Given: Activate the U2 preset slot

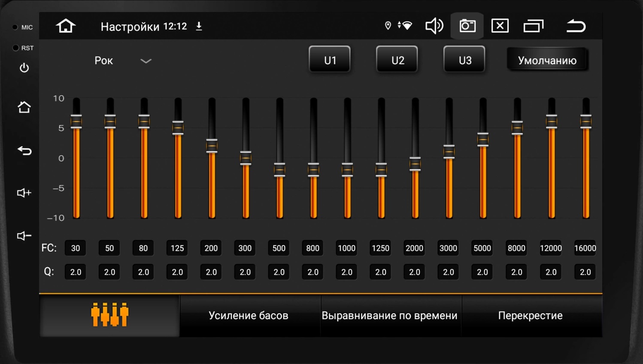Looking at the screenshot, I should 397,59.
